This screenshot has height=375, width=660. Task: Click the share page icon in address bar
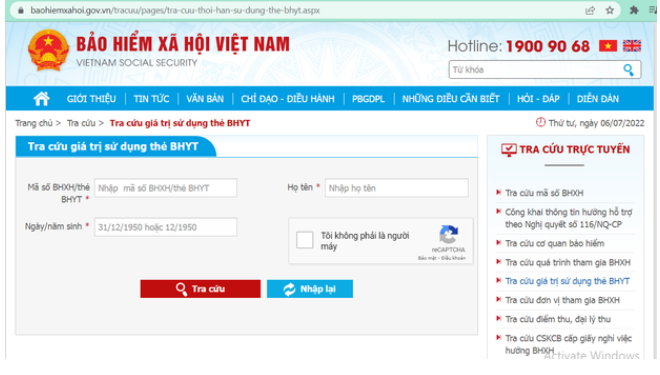click(x=590, y=11)
